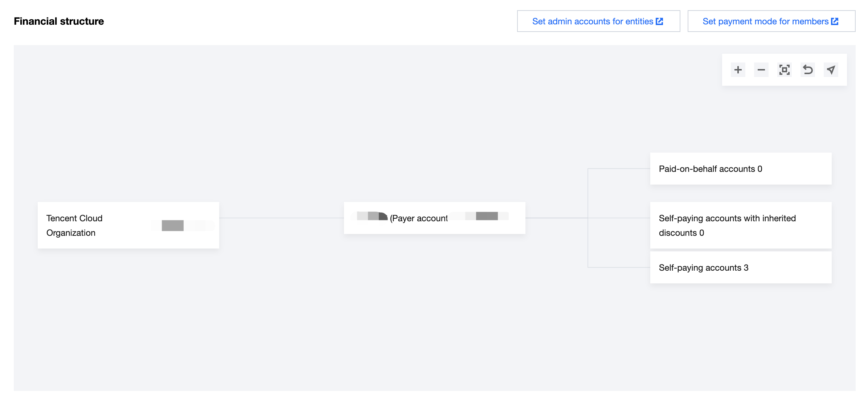Image resolution: width=868 pixels, height=404 pixels.
Task: Click external-link icon beside Set admin accounts
Action: [660, 21]
